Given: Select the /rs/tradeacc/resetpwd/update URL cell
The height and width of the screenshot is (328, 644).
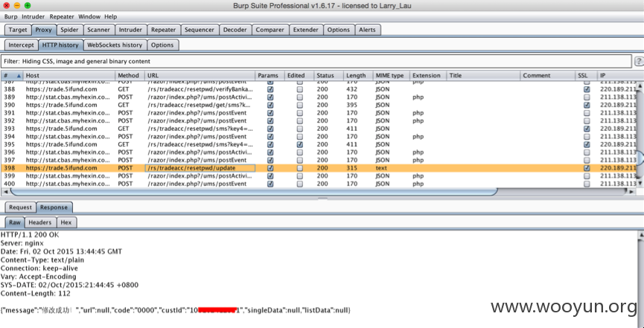Looking at the screenshot, I should [x=200, y=168].
